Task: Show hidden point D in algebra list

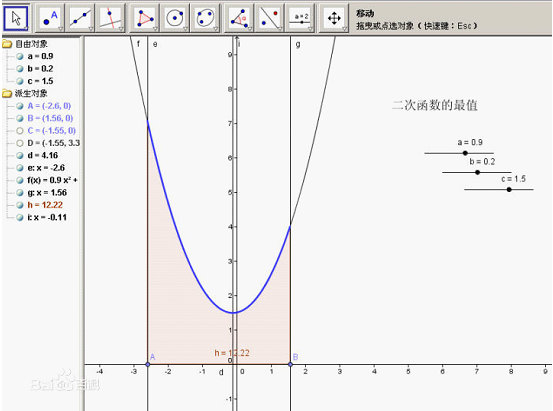Action: tap(20, 143)
